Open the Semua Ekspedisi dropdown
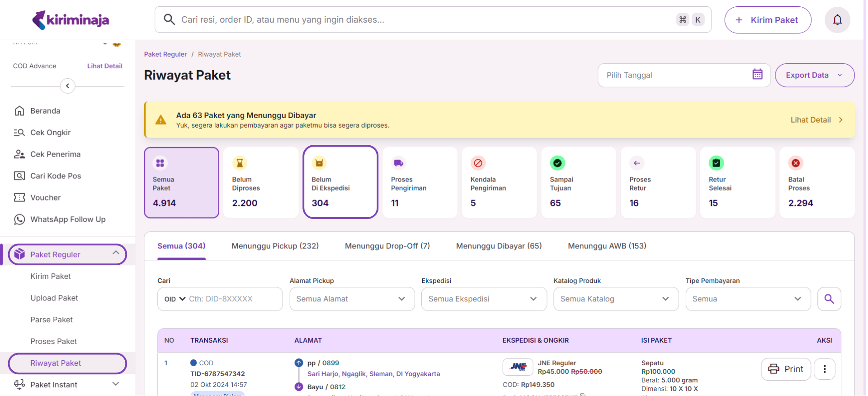This screenshot has width=868, height=396. pyautogui.click(x=484, y=299)
